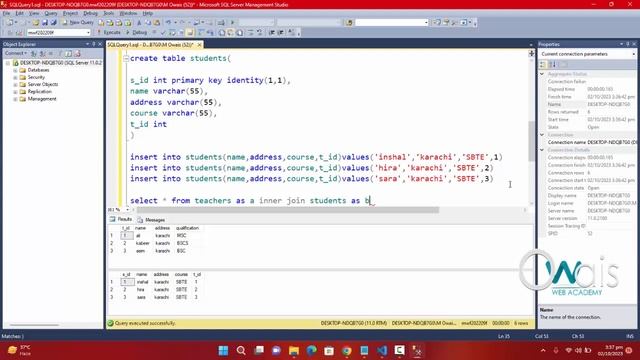Click the editor horizontal scrollbar
This screenshot has width=640, height=360.
click(288, 210)
